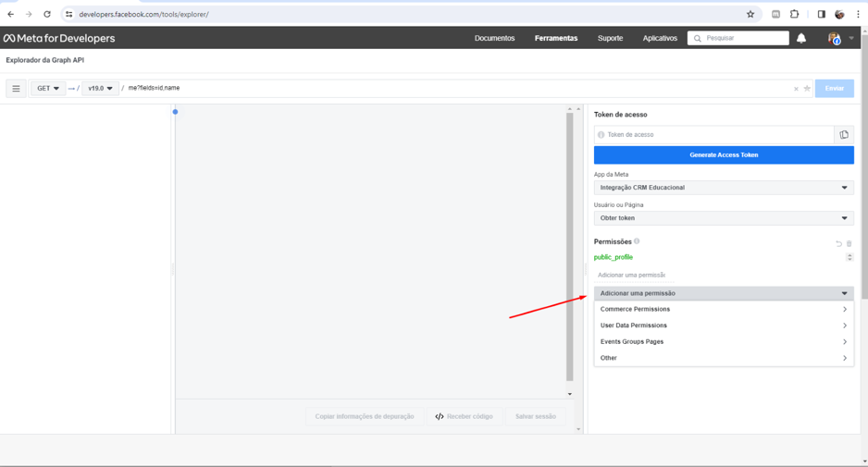Click the response panel scroll down arrow
Image resolution: width=868 pixels, height=467 pixels.
click(570, 394)
